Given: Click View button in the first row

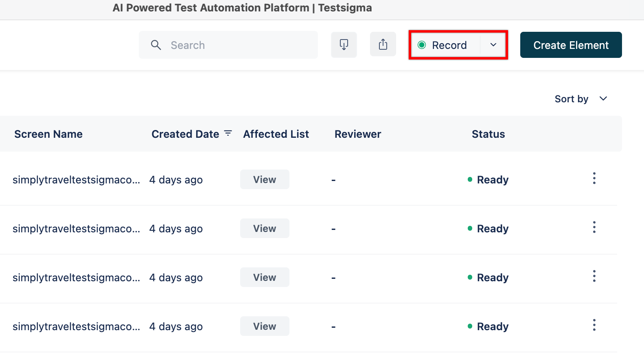Looking at the screenshot, I should click(265, 179).
